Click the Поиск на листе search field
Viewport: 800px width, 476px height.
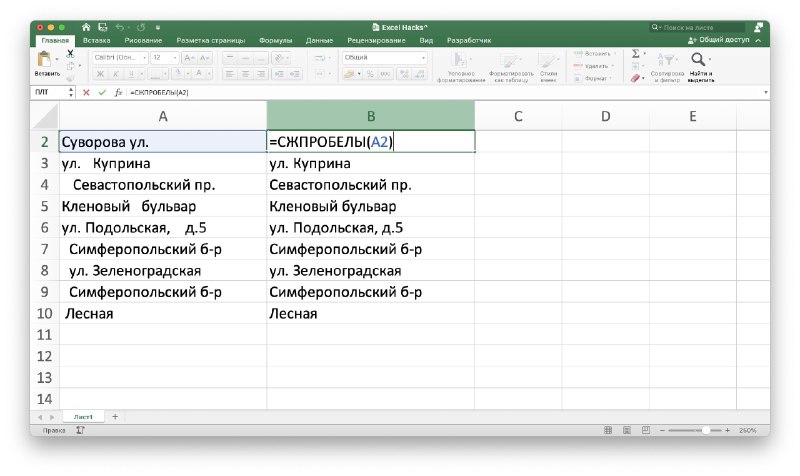(696, 27)
